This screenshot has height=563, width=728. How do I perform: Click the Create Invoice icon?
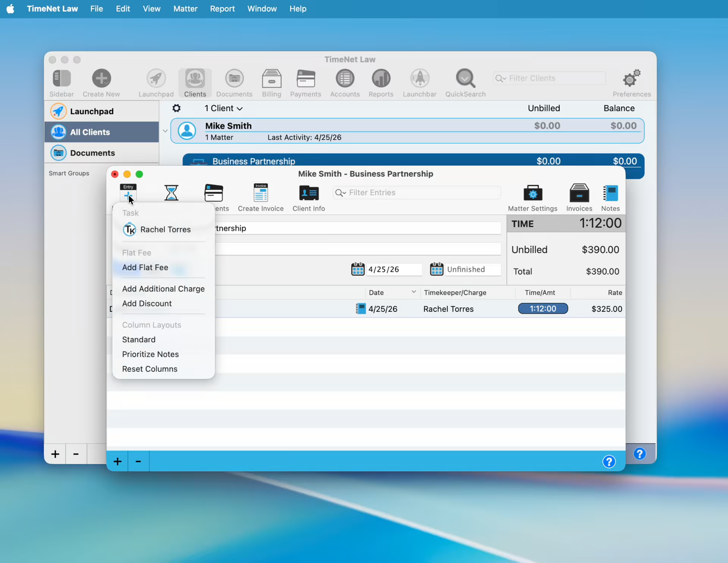(x=261, y=192)
